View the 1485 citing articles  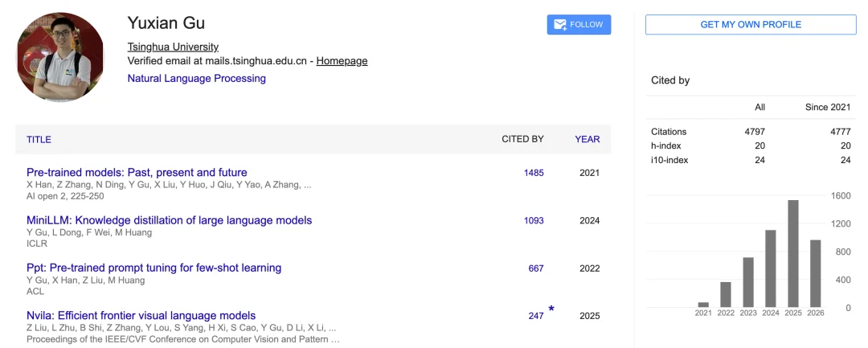(x=534, y=173)
